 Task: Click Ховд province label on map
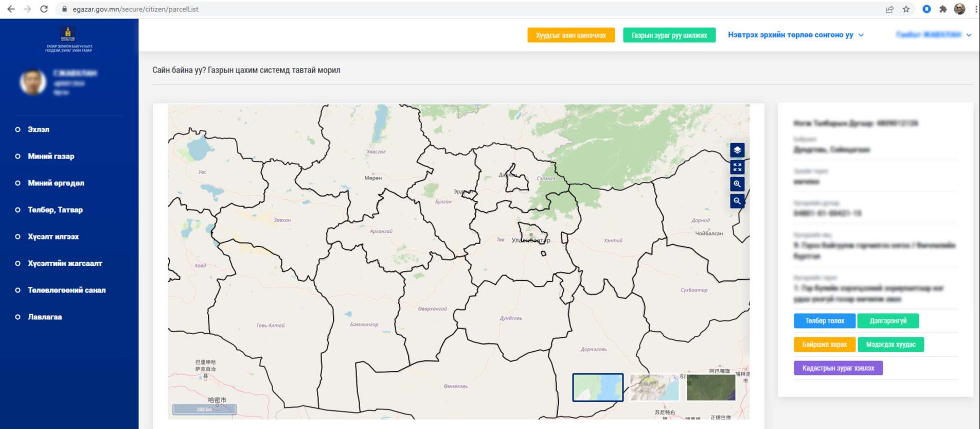coord(200,266)
